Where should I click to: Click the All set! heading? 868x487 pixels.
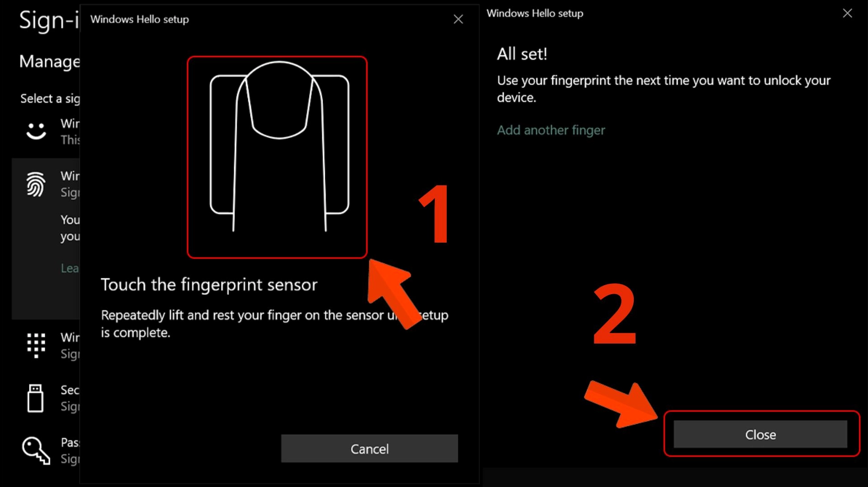pyautogui.click(x=522, y=54)
